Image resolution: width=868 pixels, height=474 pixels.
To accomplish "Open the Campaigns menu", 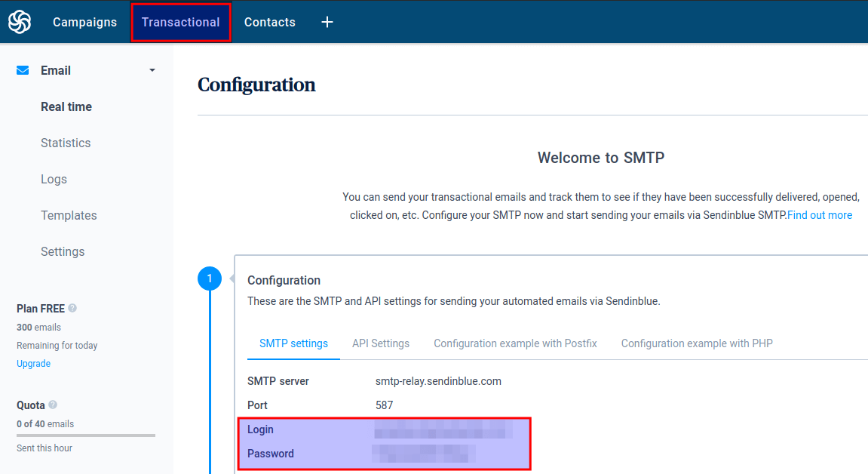I will click(x=84, y=22).
